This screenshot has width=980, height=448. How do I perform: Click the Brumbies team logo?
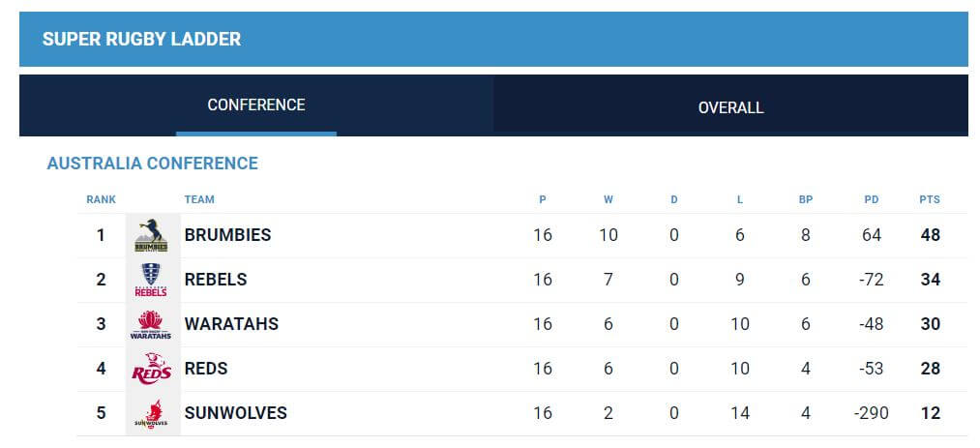tap(151, 235)
